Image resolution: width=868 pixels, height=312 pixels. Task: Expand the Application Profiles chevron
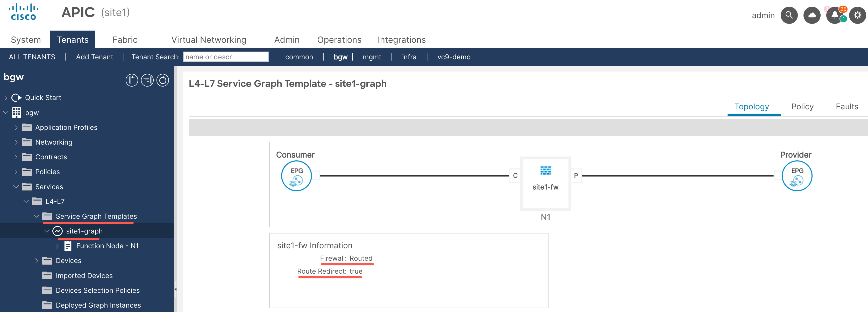point(16,127)
